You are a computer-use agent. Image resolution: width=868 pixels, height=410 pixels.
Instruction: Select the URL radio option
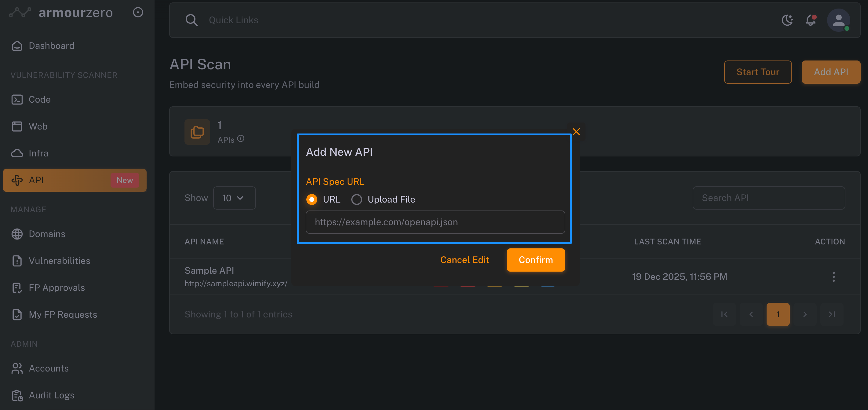click(x=312, y=200)
